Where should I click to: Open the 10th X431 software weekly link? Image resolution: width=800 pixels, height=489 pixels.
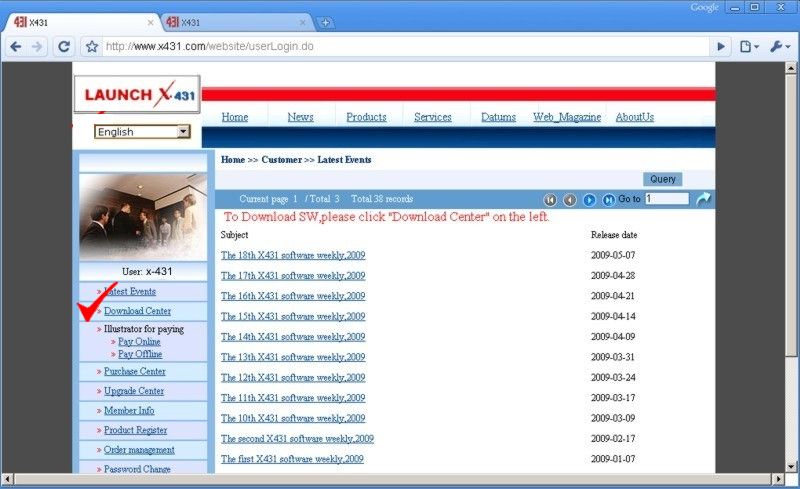[x=293, y=419]
